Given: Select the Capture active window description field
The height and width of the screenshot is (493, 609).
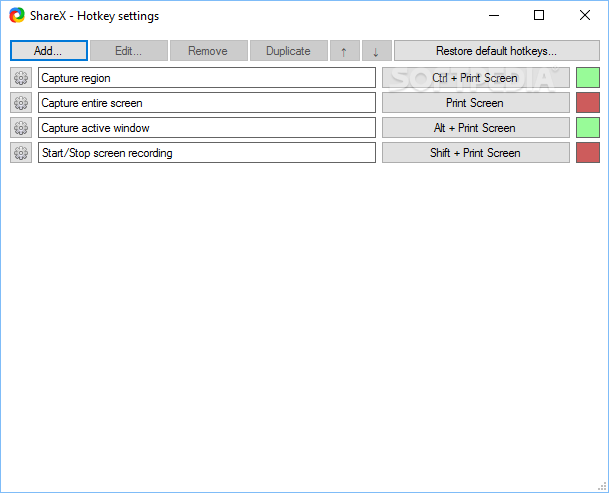Looking at the screenshot, I should point(207,128).
